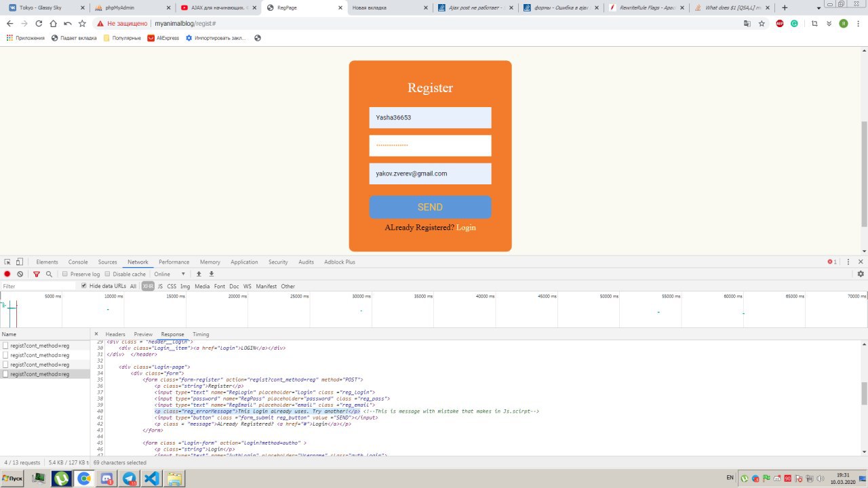Click the Login link under Already Registered
The image size is (868, 488).
point(466,228)
